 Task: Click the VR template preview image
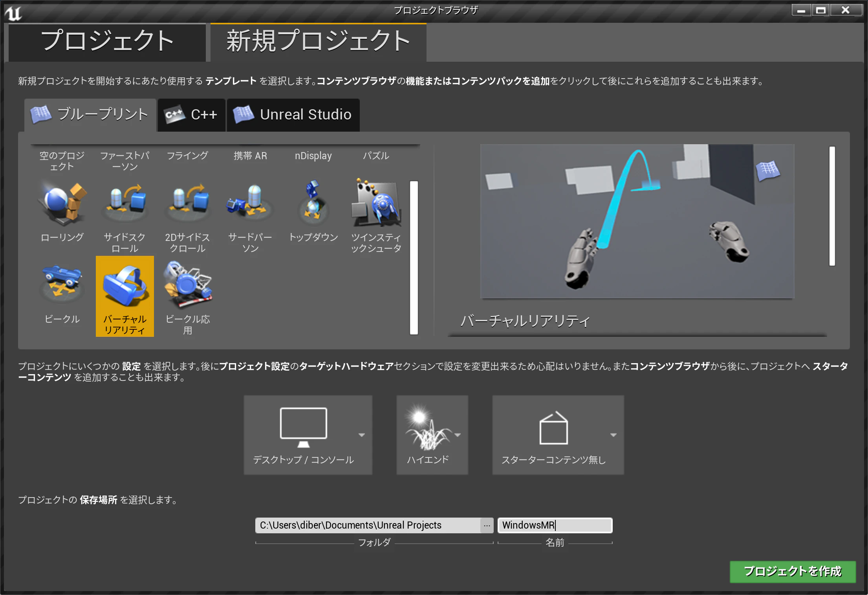click(x=637, y=221)
